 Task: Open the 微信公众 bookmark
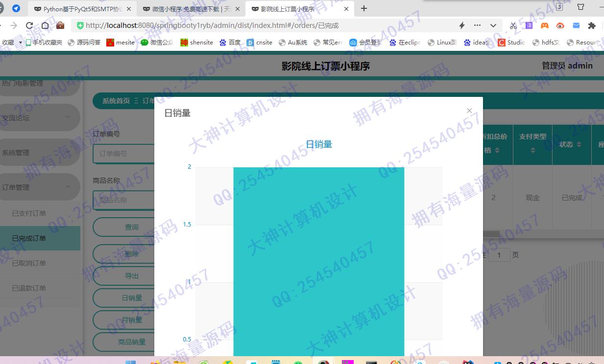coord(157,43)
